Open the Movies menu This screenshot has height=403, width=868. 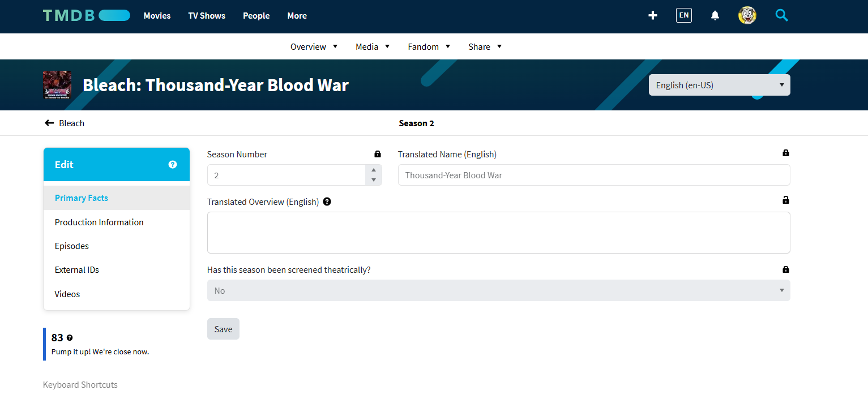[157, 16]
